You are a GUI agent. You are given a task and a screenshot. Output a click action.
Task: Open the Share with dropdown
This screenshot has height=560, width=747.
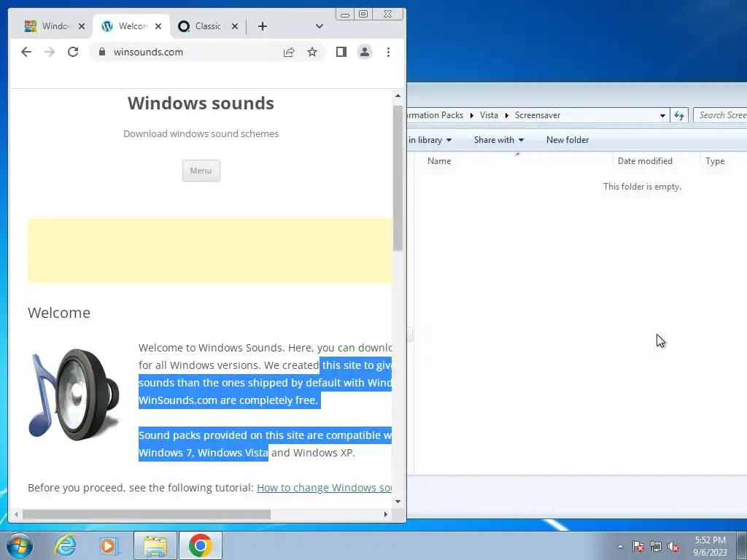point(499,140)
